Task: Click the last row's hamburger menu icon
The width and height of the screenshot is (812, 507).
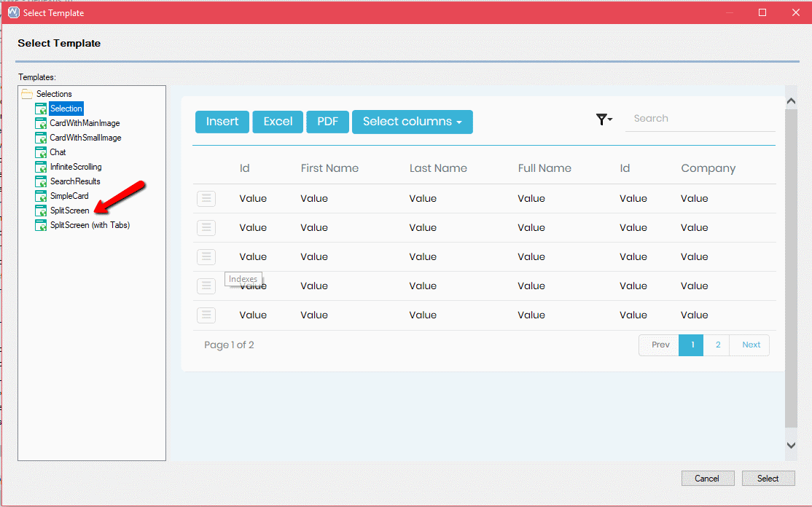Action: tap(206, 315)
